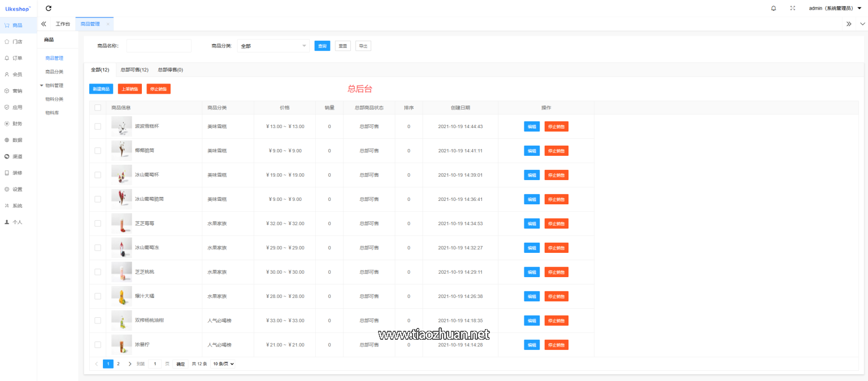Select the 总部停售(0) tab
Viewport: 868px width, 381px height.
170,69
